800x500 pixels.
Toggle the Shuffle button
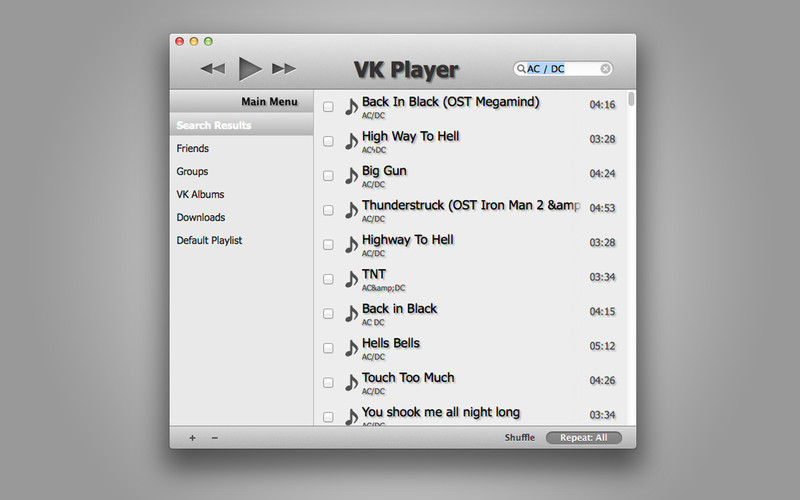tap(520, 438)
